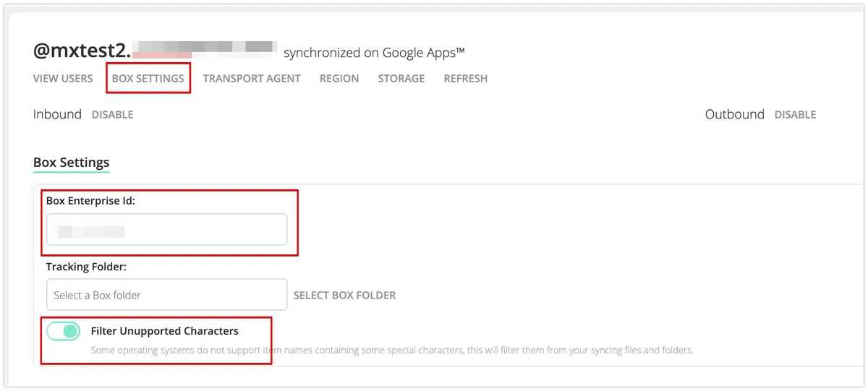Click the @mxtest2 domain title
Screen dimensions: 868x391
coord(80,51)
